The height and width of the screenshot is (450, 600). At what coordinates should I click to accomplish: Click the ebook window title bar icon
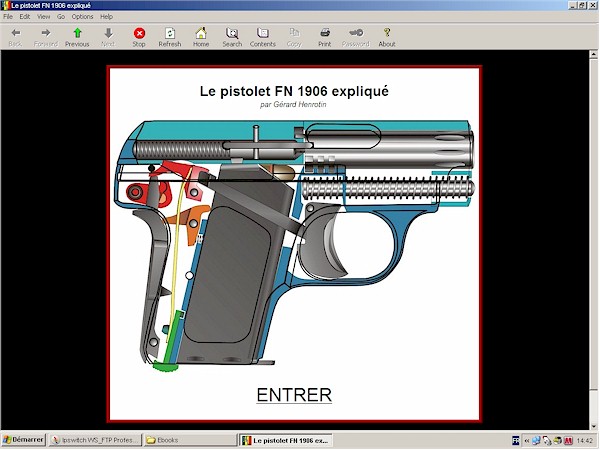(x=6, y=5)
